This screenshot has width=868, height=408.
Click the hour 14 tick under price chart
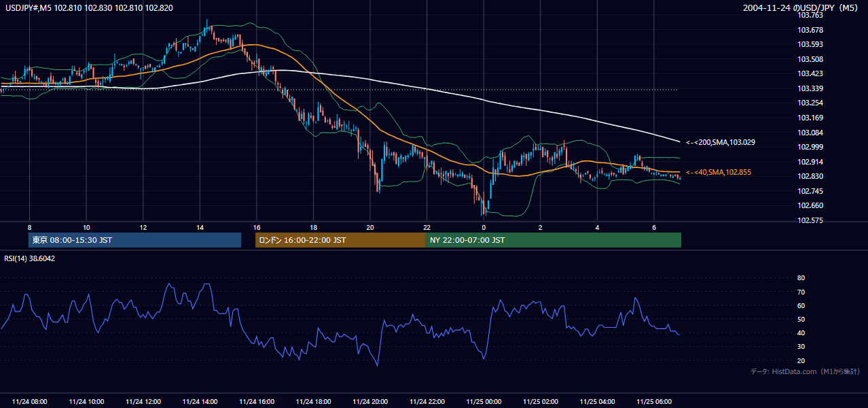pos(200,227)
